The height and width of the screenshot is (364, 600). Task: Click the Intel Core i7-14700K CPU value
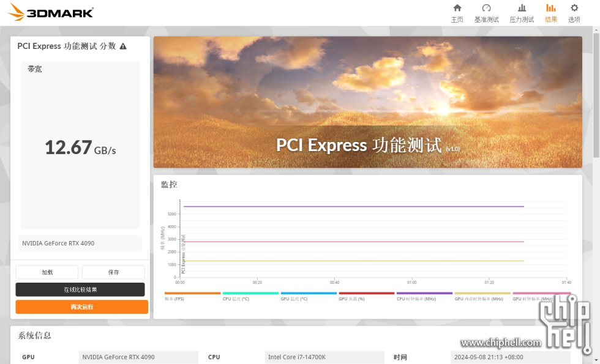click(324, 357)
